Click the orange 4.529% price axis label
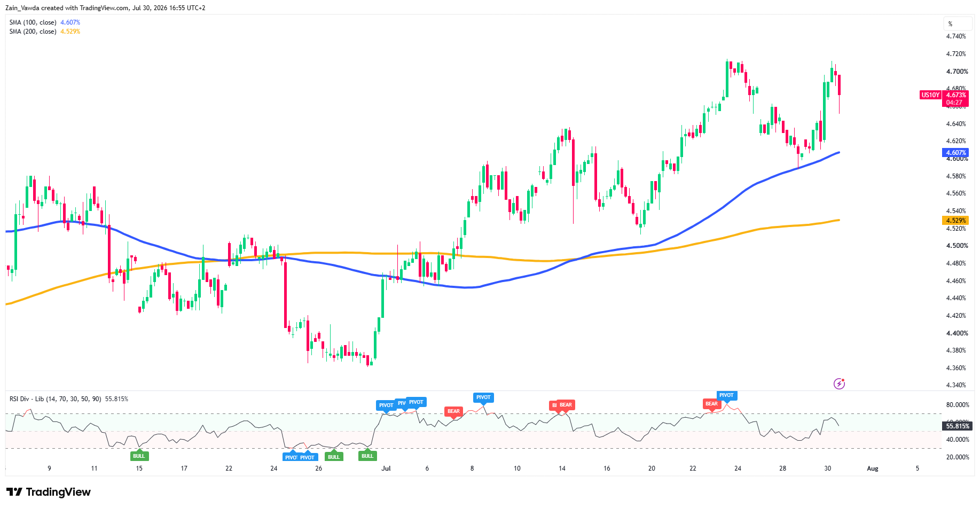The image size is (980, 508). [x=955, y=221]
